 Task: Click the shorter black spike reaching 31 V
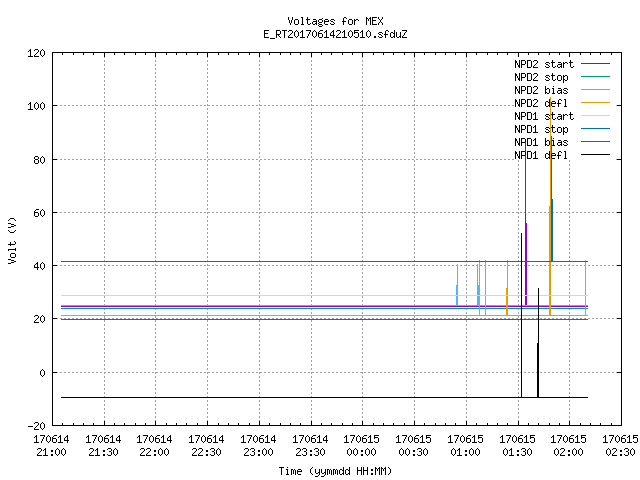tap(538, 343)
